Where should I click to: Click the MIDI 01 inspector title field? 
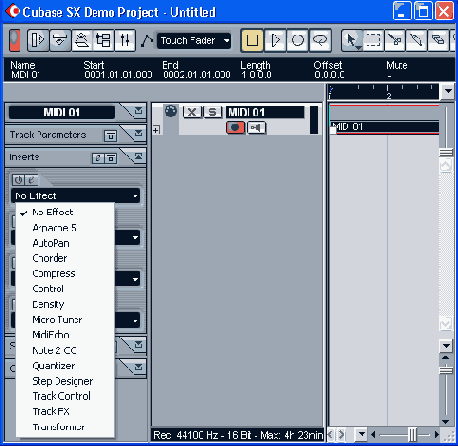(62, 112)
